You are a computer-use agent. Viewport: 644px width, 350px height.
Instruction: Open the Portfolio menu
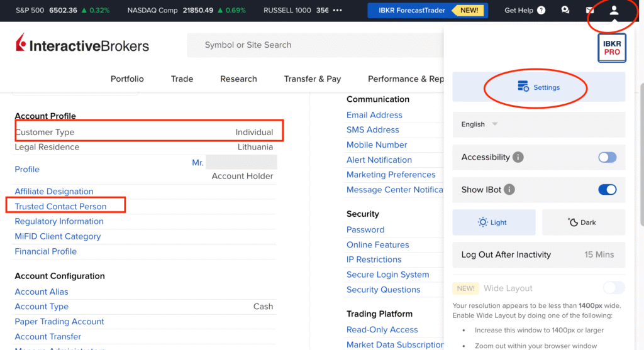pyautogui.click(x=127, y=79)
